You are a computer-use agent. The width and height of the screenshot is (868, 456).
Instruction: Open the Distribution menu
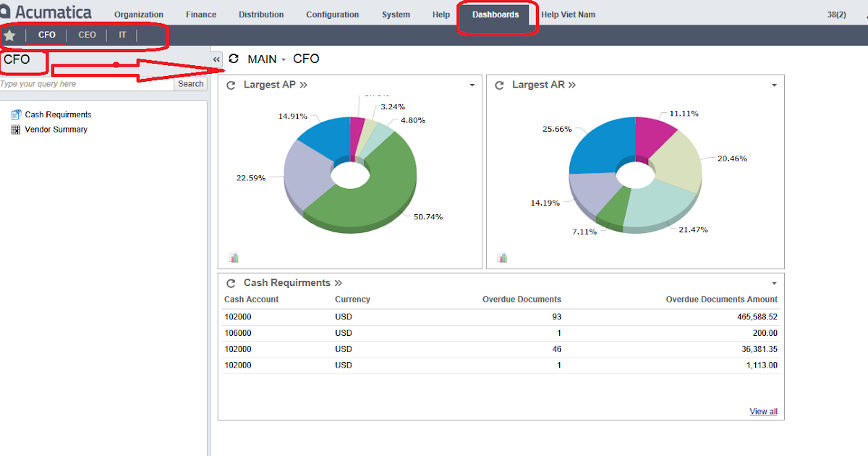tap(260, 14)
